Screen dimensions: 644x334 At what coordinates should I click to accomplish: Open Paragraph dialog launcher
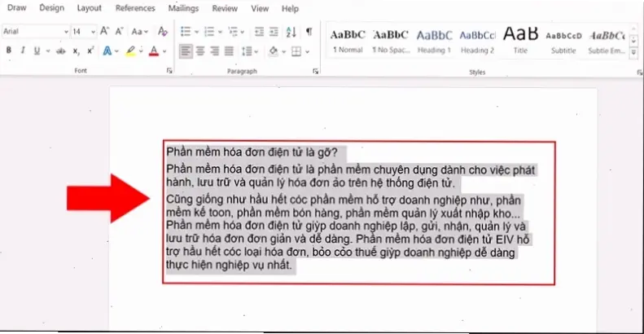(x=315, y=72)
